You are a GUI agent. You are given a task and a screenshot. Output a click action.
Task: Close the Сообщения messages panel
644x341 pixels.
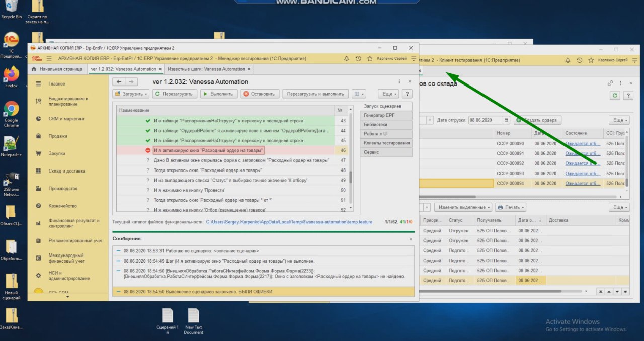tap(411, 239)
